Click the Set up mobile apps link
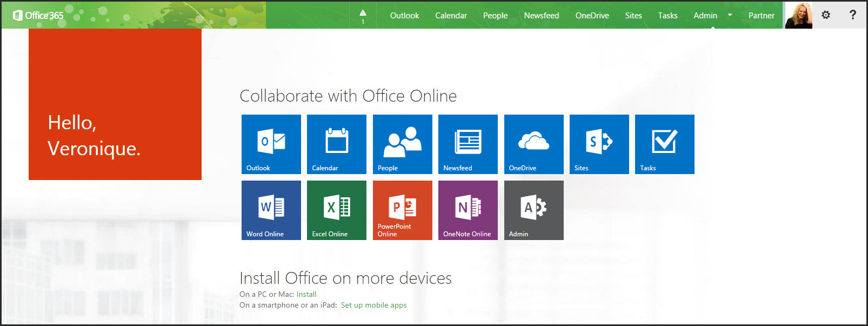The width and height of the screenshot is (868, 326). [373, 305]
